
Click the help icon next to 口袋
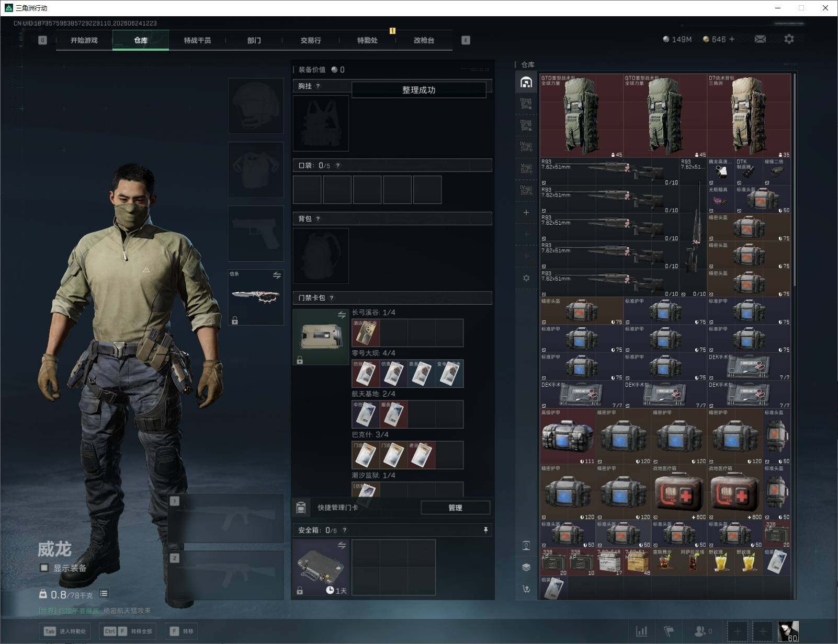click(x=338, y=166)
